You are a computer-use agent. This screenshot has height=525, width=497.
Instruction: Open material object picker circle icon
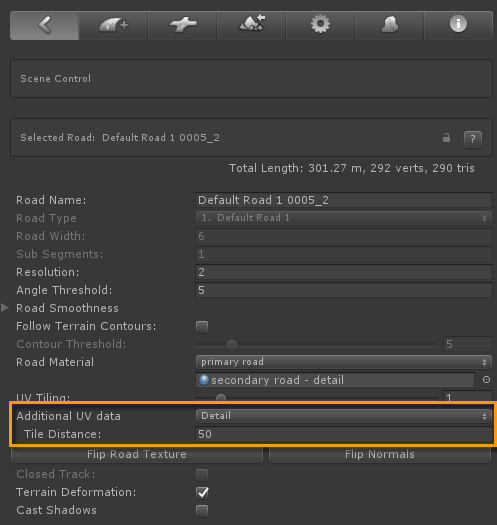point(486,380)
